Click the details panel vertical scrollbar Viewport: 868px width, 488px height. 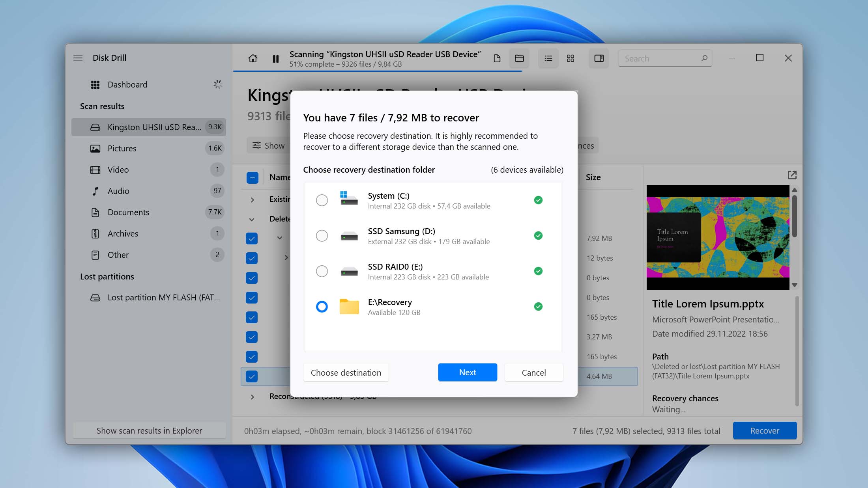797,351
